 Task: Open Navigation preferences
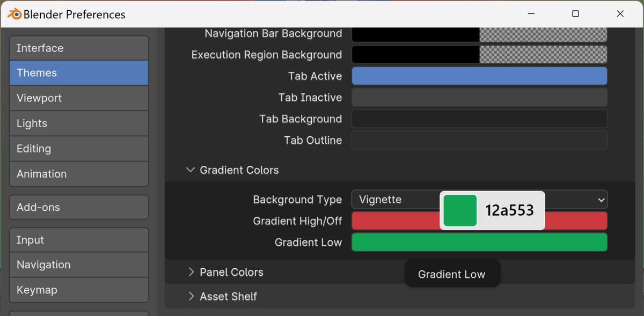(x=79, y=265)
